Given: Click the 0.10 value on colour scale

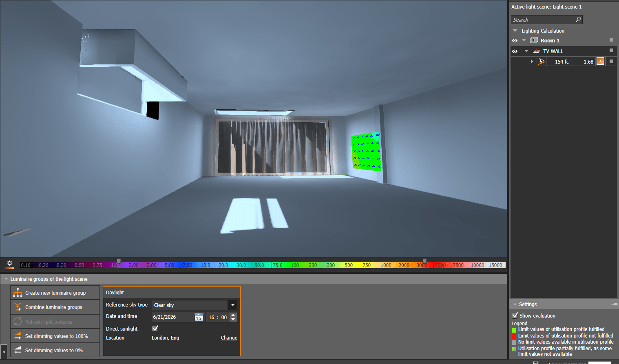Looking at the screenshot, I should tap(26, 265).
